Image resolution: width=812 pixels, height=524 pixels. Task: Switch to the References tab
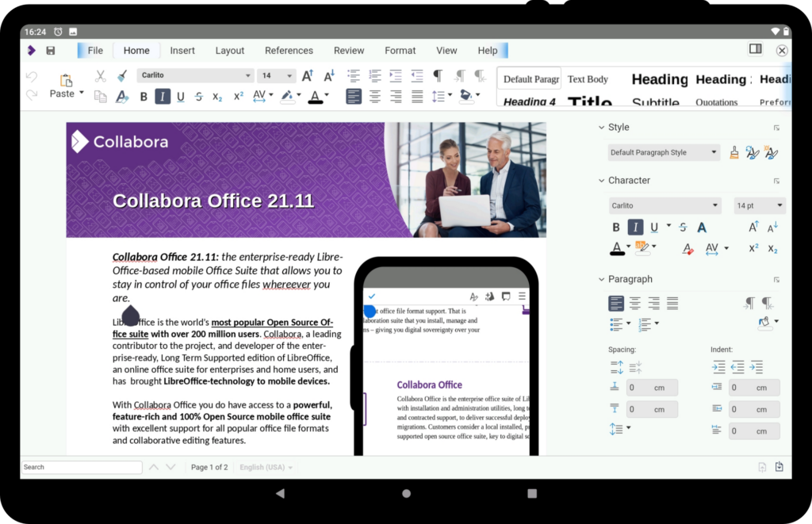(289, 51)
